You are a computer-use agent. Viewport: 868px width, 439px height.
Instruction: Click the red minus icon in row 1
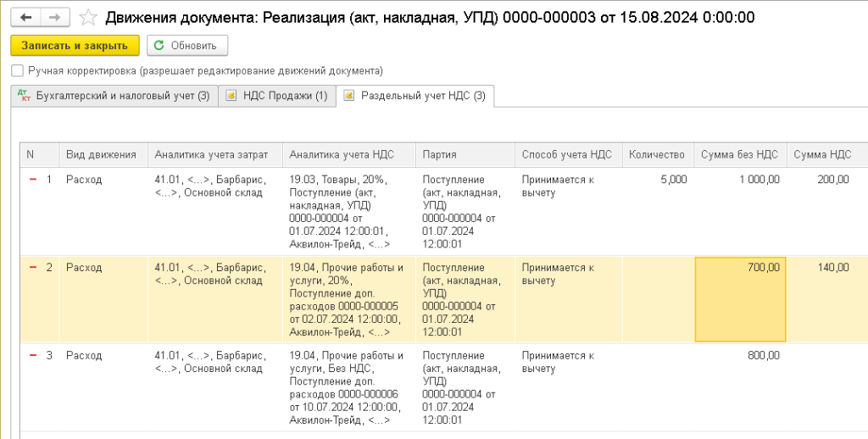click(33, 180)
